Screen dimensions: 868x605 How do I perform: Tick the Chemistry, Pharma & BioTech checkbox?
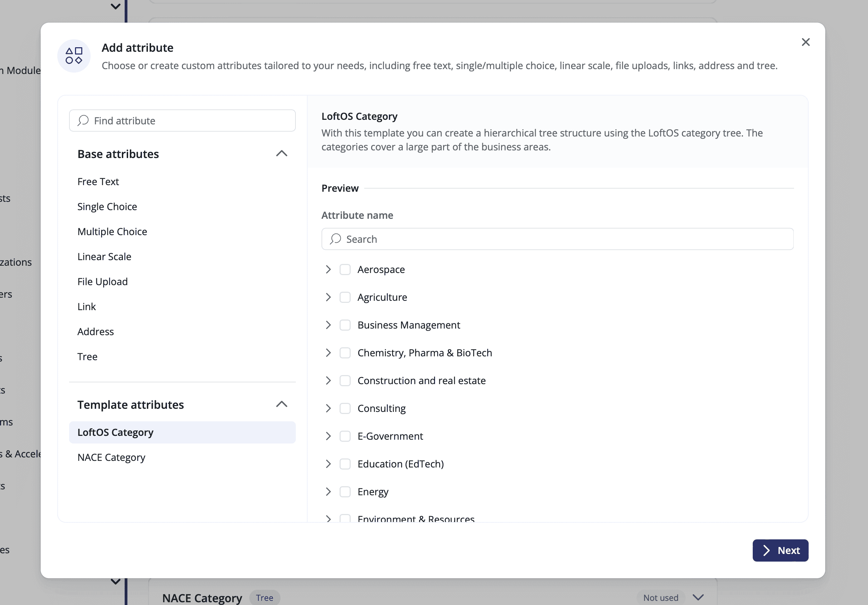[345, 353]
